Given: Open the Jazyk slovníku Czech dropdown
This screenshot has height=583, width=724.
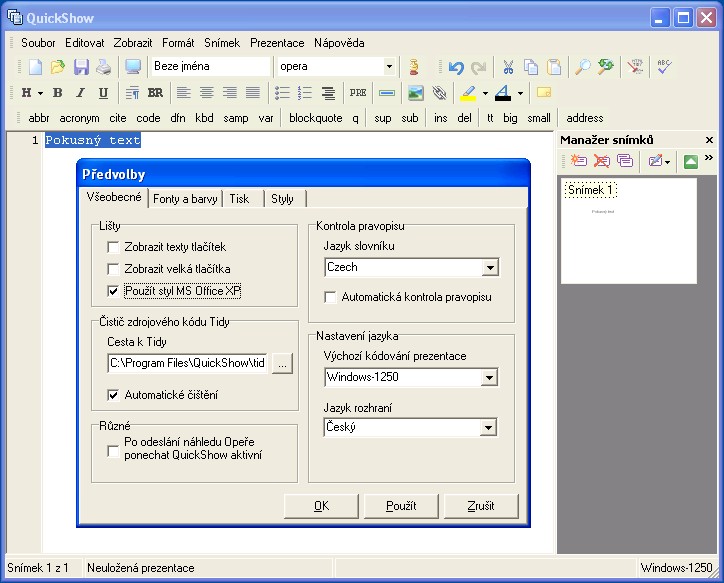Looking at the screenshot, I should pos(490,267).
